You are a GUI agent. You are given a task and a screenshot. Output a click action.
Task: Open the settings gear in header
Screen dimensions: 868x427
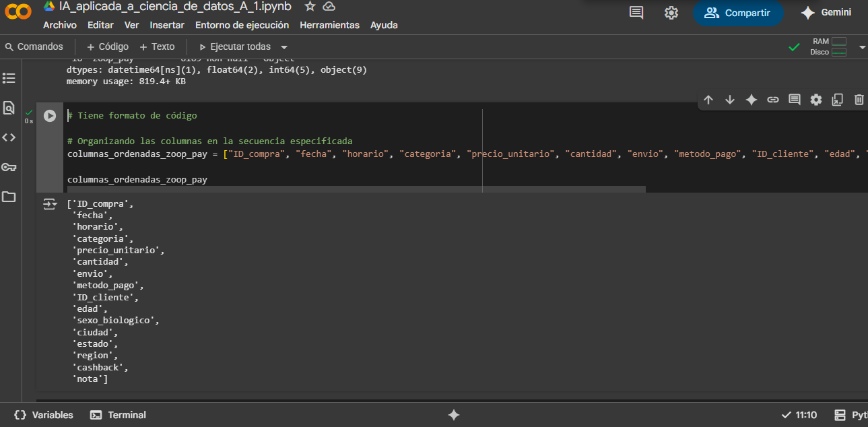[671, 13]
